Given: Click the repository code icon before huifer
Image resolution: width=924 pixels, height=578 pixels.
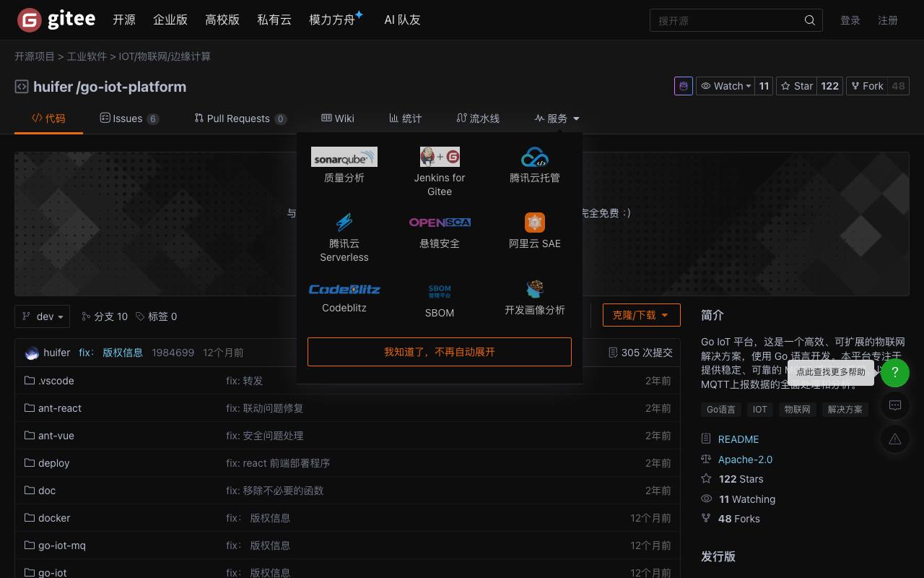Looking at the screenshot, I should (22, 87).
